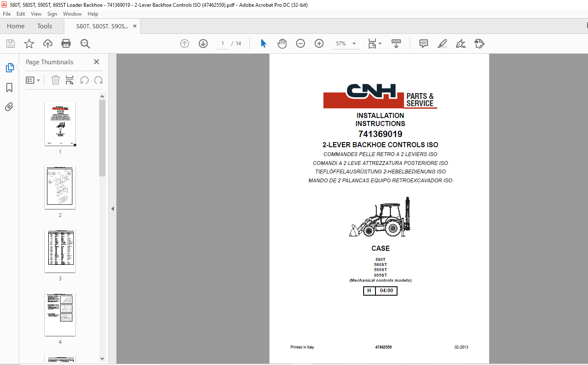The width and height of the screenshot is (588, 365).
Task: Select page 2 thumbnail
Action: tap(60, 187)
